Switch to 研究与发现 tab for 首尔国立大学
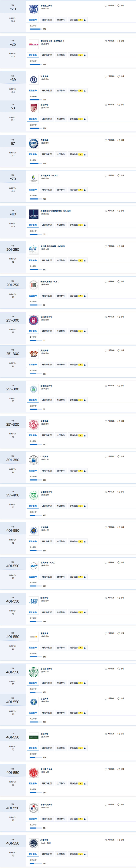136x868 pixels. [x=47, y=20]
